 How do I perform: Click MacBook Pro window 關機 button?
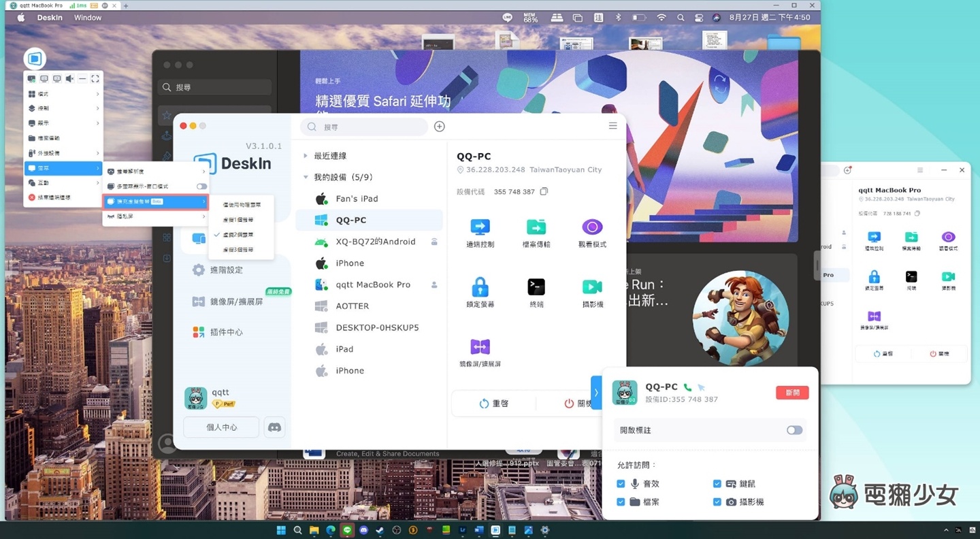(x=939, y=354)
